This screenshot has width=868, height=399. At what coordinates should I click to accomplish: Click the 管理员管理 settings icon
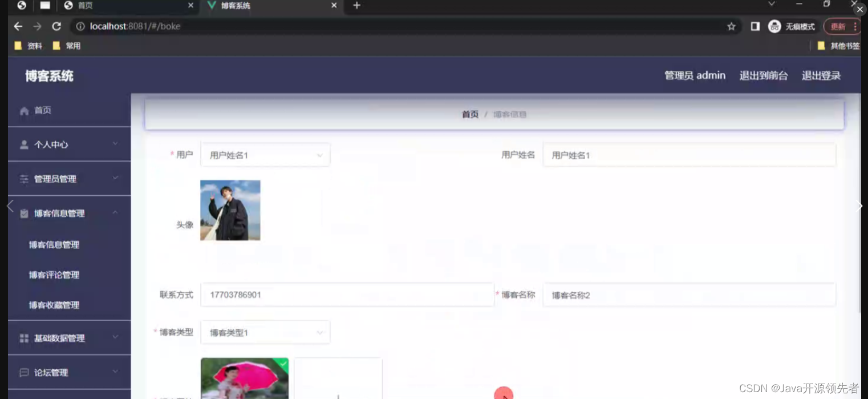pos(23,179)
